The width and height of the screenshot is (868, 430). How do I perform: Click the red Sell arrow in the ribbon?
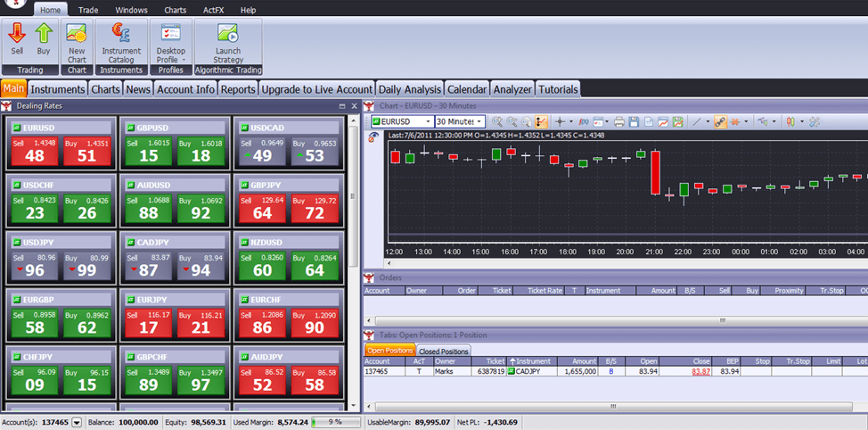click(17, 33)
